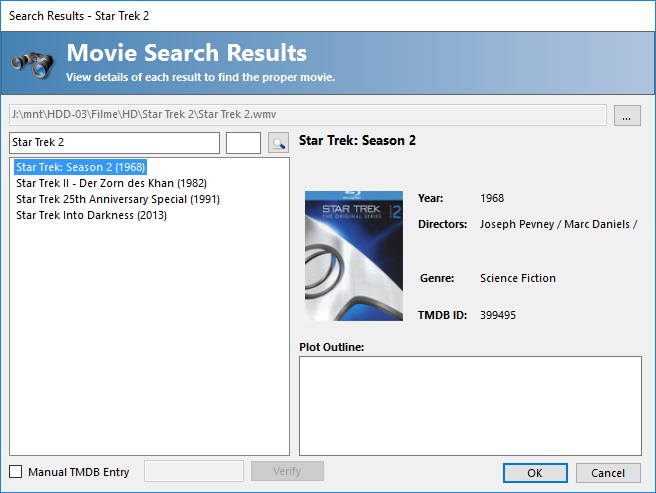Click the magnifier search icon button
The height and width of the screenshot is (493, 656).
pos(278,143)
